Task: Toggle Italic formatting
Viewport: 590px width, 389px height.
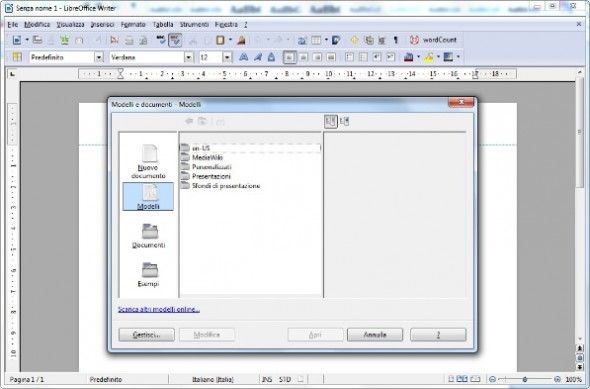Action: coord(258,57)
